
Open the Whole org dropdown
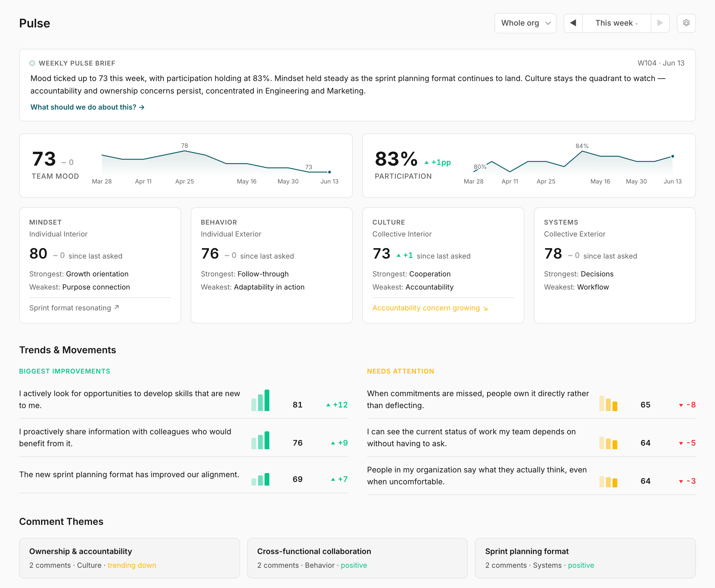tap(525, 23)
